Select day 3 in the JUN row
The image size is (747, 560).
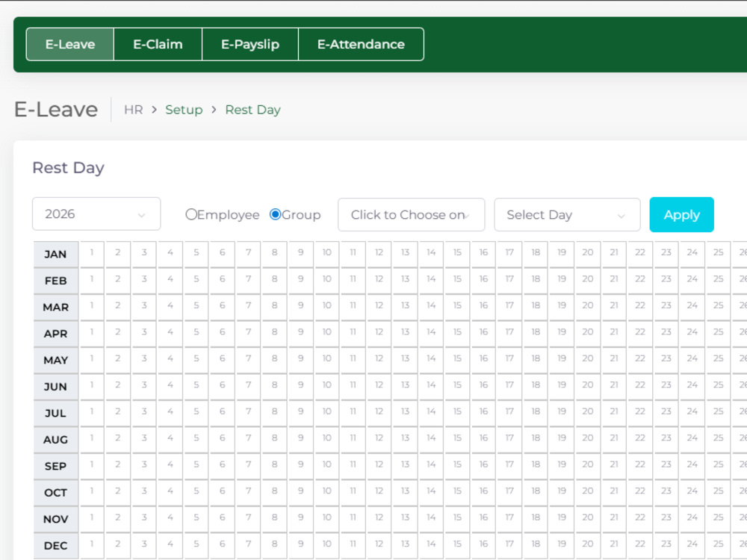[x=144, y=385]
